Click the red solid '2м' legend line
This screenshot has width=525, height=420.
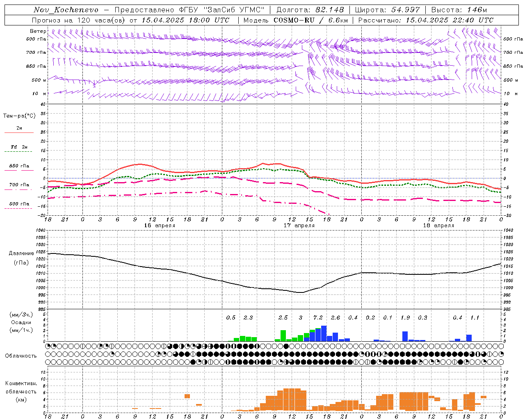click(19, 133)
